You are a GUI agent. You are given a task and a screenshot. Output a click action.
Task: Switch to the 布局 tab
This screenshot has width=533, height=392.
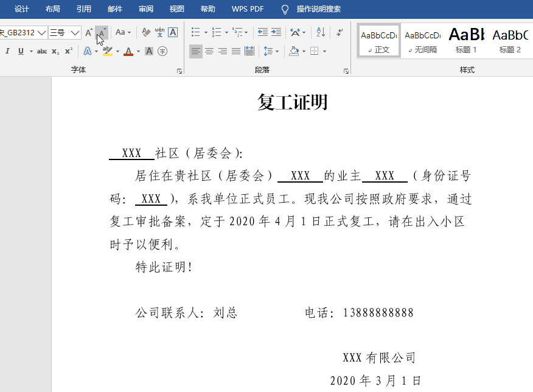click(x=53, y=9)
